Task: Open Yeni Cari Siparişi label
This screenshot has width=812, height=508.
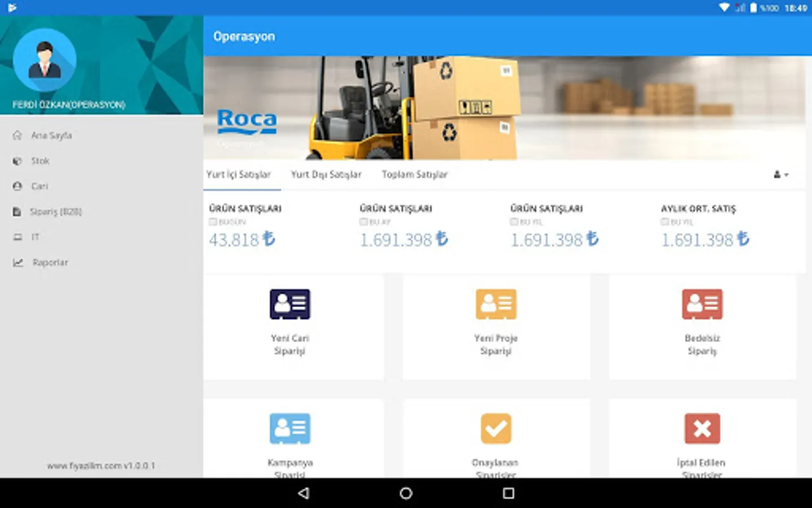Action: pyautogui.click(x=290, y=344)
